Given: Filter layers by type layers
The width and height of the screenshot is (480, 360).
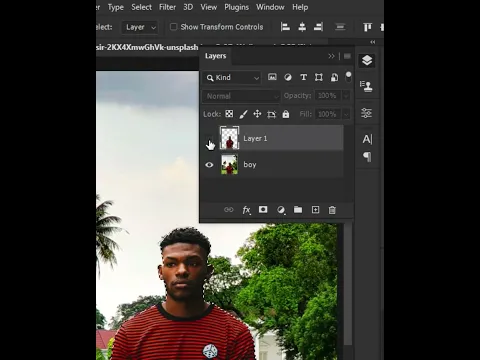Looking at the screenshot, I should point(303,77).
